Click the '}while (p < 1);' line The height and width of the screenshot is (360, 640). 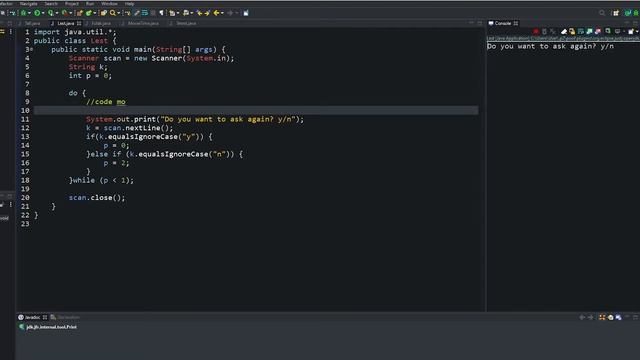point(101,180)
